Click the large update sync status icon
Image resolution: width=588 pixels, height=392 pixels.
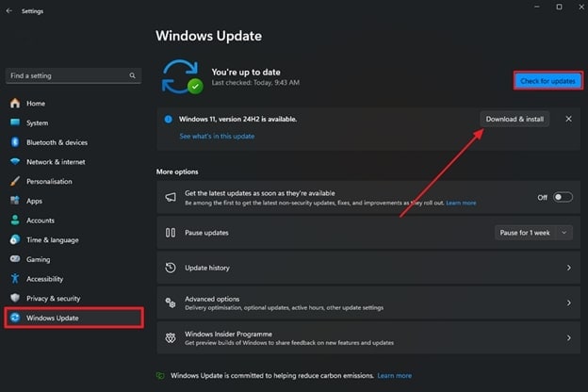click(x=182, y=77)
